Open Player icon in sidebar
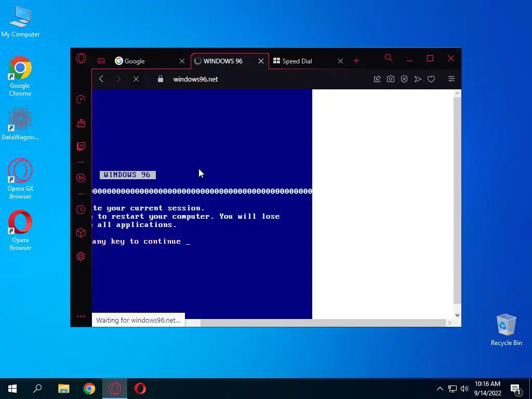532x399 pixels. (x=81, y=178)
